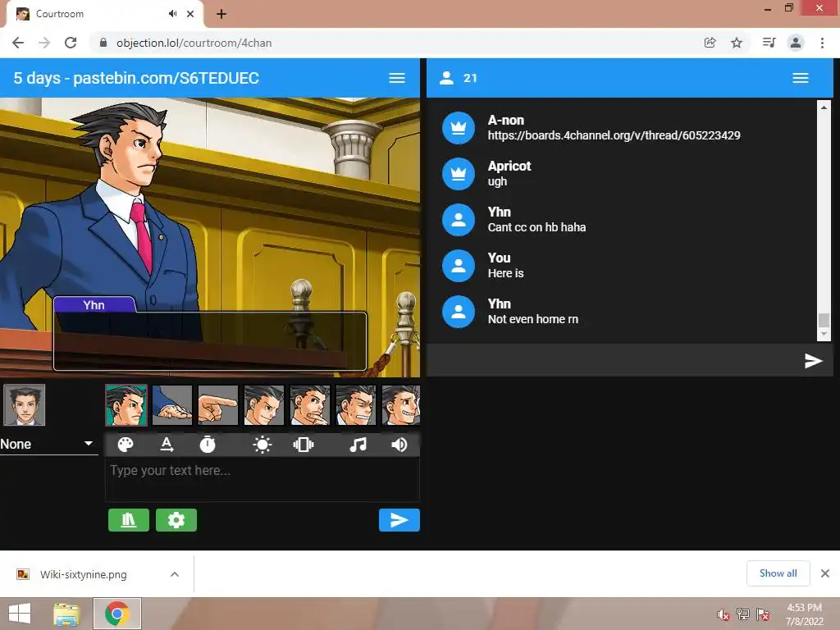Image resolution: width=840 pixels, height=630 pixels.
Task: Close the downloads bar
Action: pyautogui.click(x=825, y=573)
